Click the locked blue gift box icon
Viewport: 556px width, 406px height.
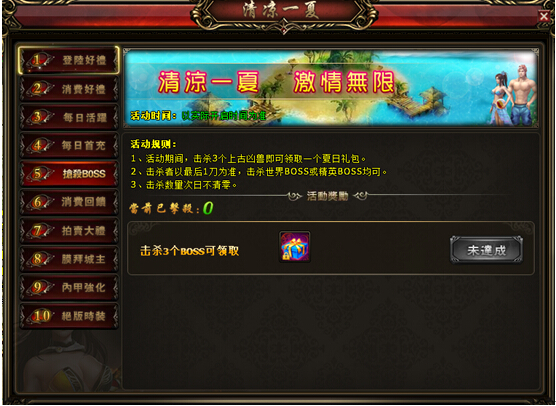pyautogui.click(x=295, y=247)
